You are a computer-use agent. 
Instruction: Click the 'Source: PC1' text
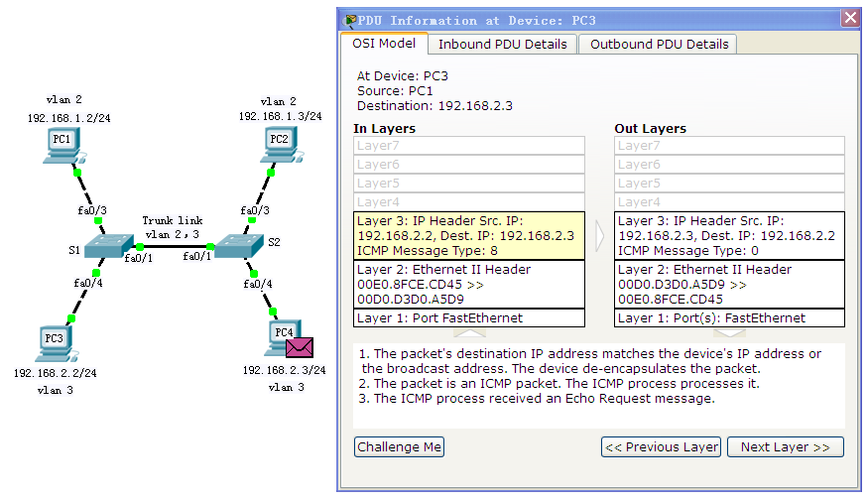tap(395, 91)
